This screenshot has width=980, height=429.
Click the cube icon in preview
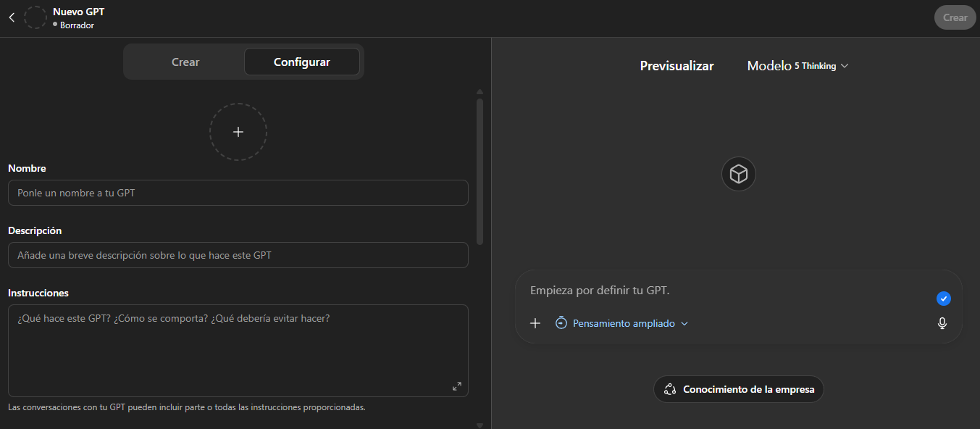point(738,175)
